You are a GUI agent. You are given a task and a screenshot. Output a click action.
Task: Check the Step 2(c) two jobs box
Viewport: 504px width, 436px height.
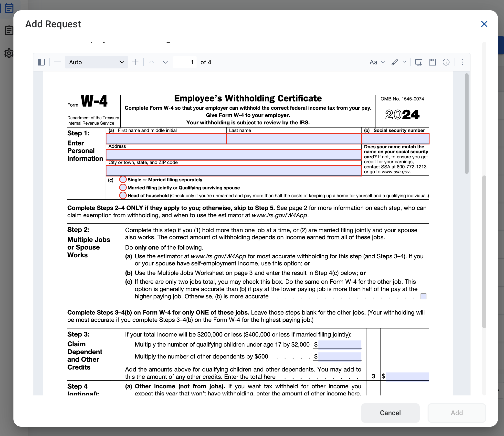(x=423, y=296)
